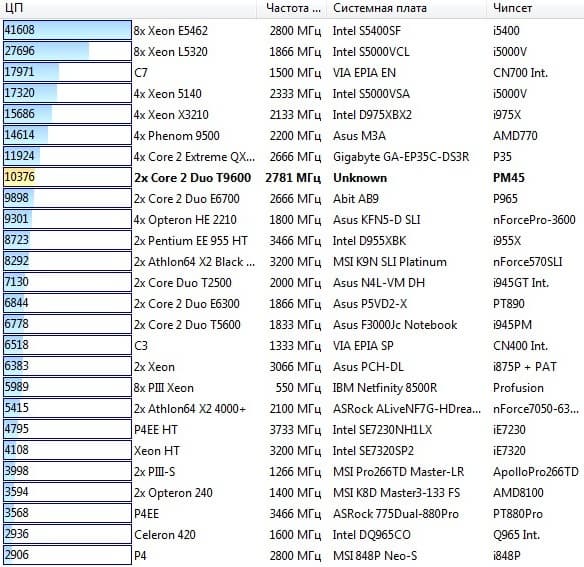
Task: Click the 2906 score bar for P4
Action: click(67, 555)
